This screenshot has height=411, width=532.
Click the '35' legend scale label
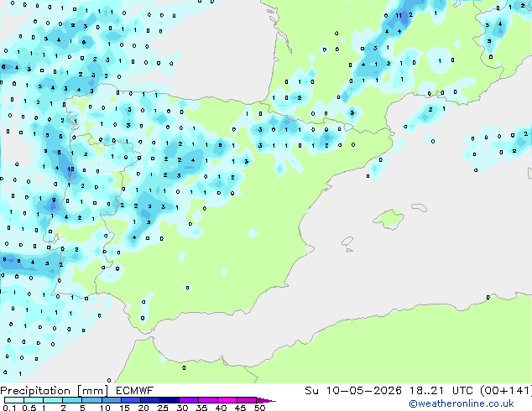[x=201, y=408]
